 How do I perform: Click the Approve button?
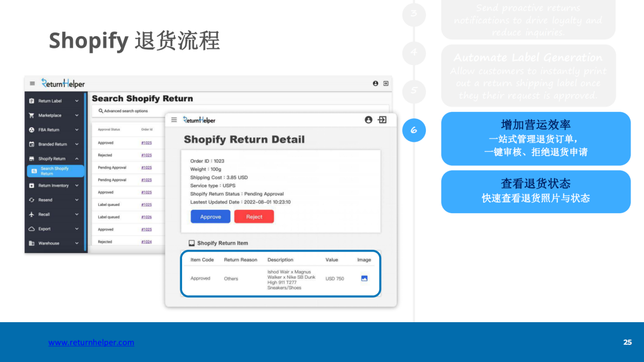coord(210,216)
